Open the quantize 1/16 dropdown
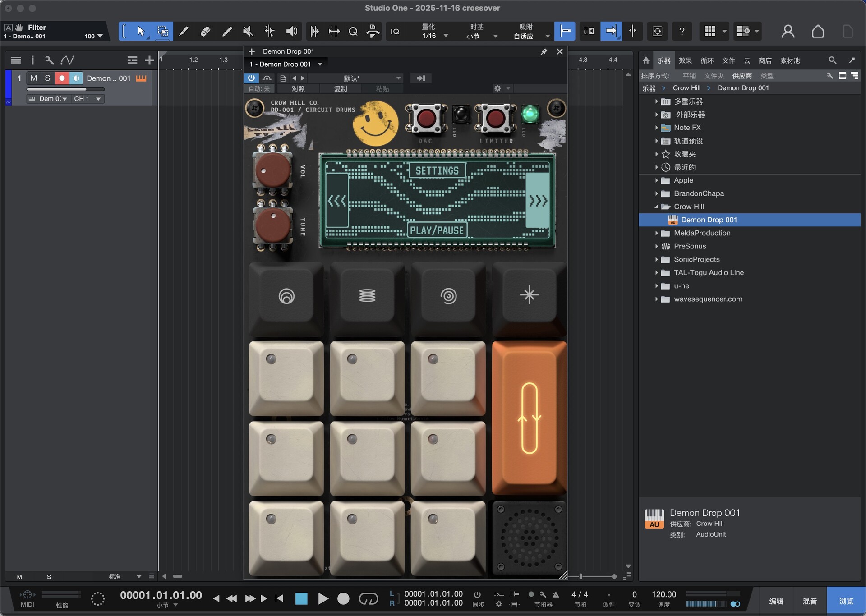Viewport: 866px width, 616px height. click(446, 36)
